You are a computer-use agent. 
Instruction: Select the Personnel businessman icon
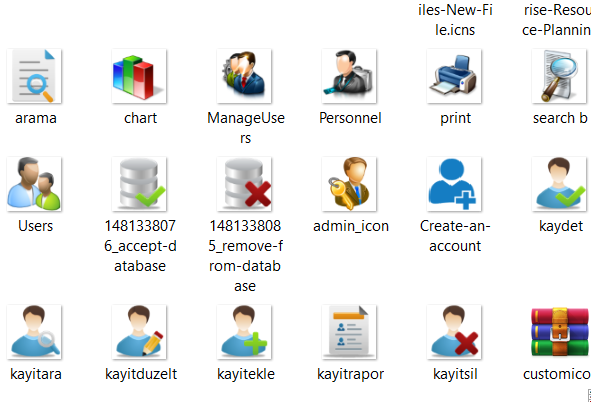coord(349,76)
